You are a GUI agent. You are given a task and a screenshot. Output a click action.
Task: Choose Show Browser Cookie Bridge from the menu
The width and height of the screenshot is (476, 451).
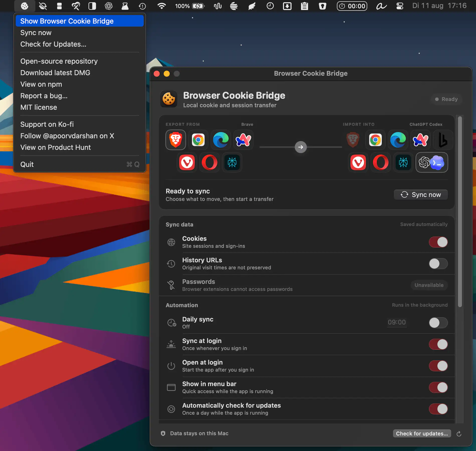[80, 21]
